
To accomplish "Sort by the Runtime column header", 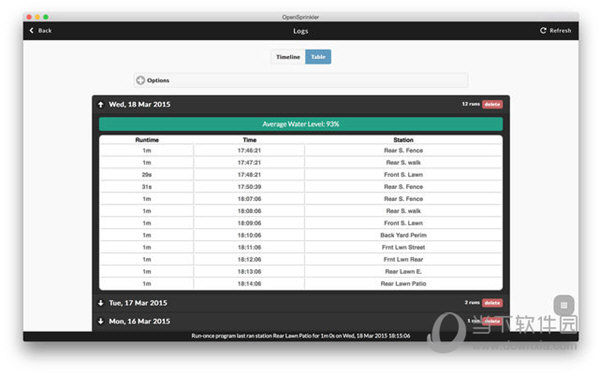I will click(147, 140).
